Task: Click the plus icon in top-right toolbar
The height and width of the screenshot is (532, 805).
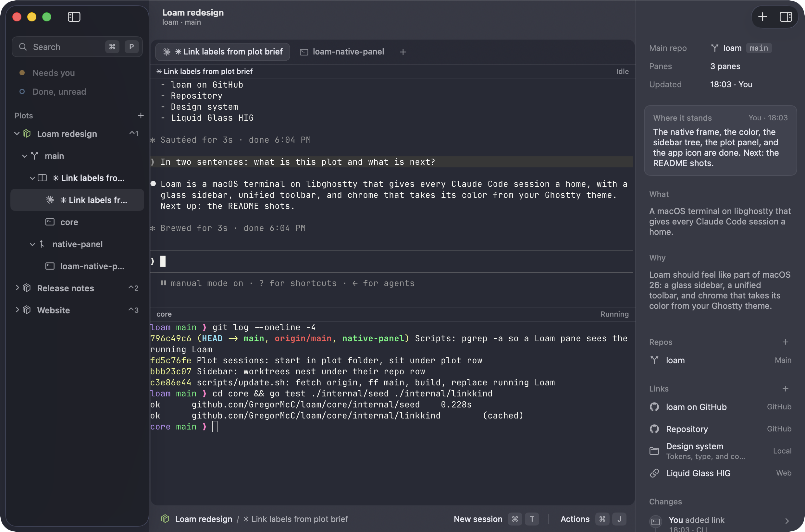Action: 762,17
